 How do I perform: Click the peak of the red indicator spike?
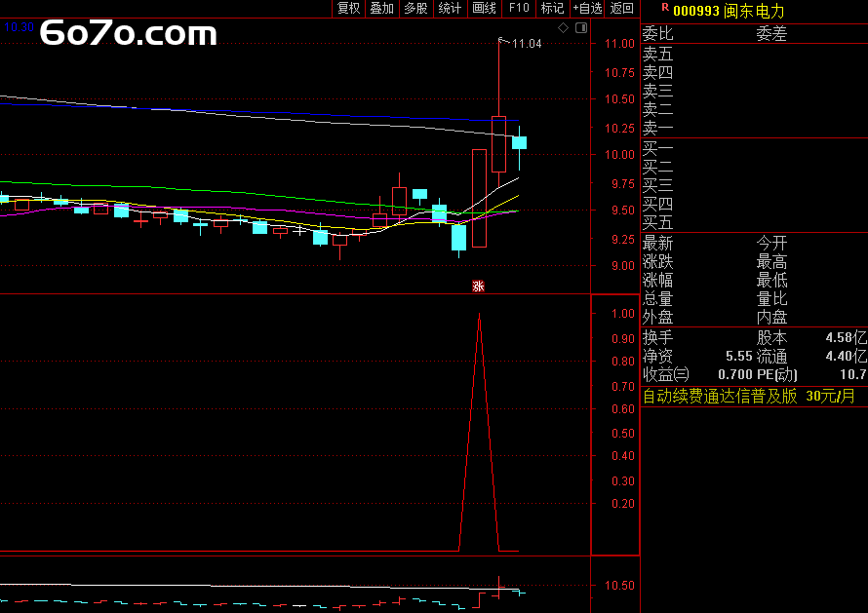tap(480, 314)
